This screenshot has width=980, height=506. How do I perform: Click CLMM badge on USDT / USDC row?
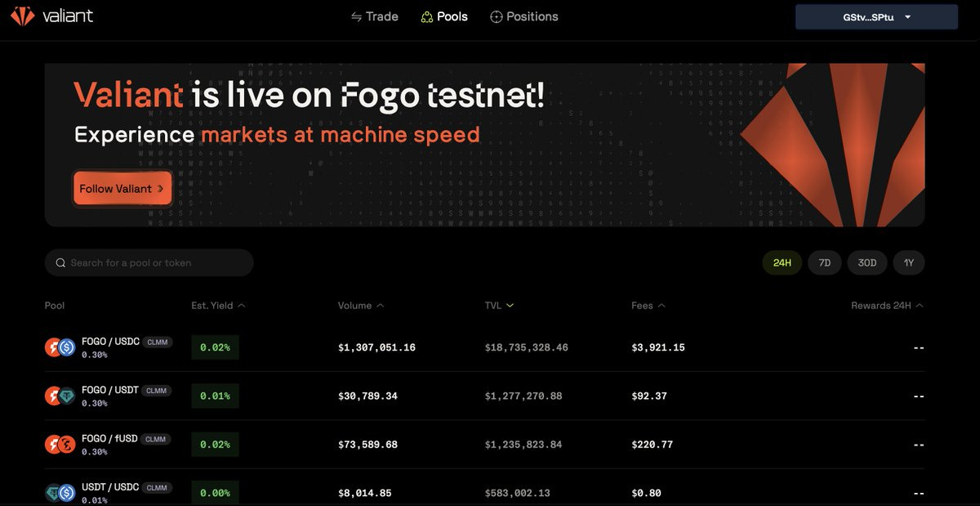pyautogui.click(x=158, y=488)
